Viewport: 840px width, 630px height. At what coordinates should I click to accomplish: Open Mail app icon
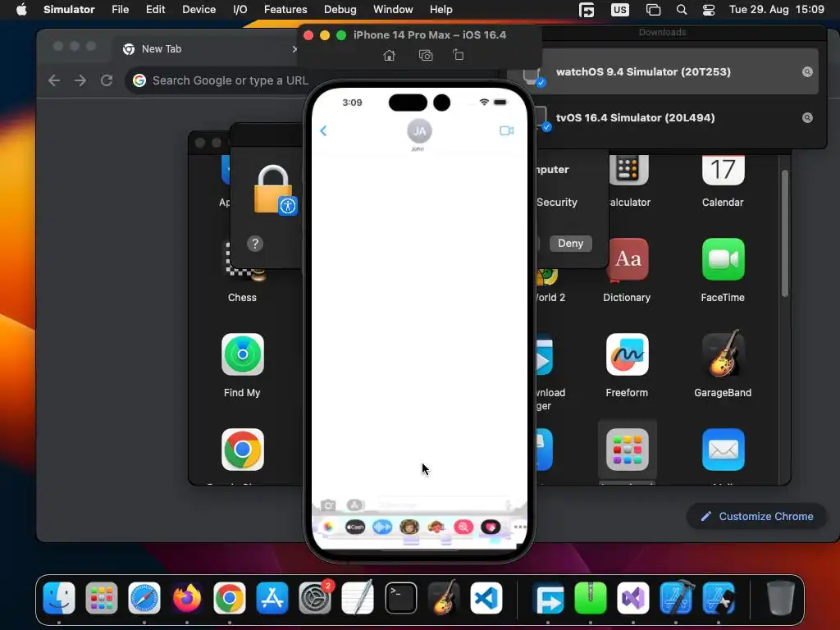coord(723,450)
